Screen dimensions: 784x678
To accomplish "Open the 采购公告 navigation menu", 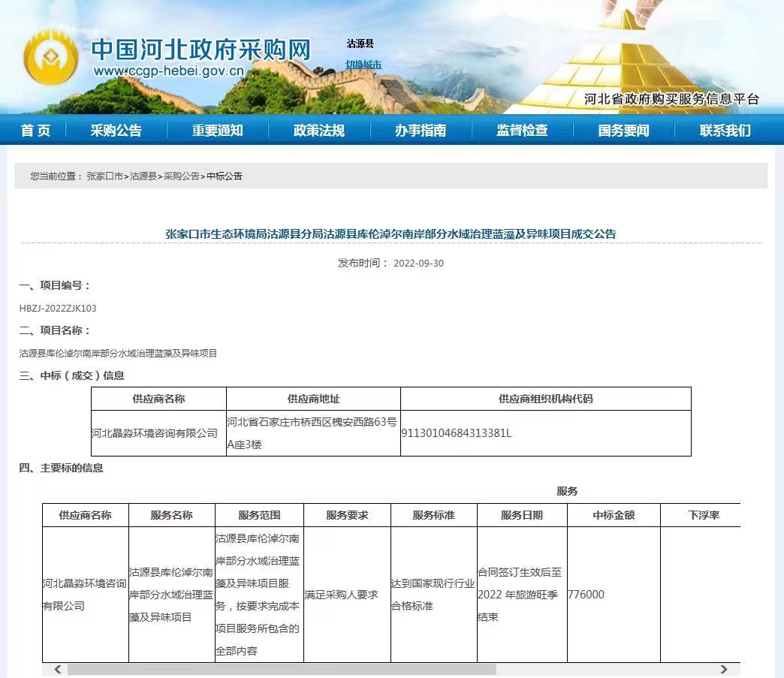I will point(116,131).
